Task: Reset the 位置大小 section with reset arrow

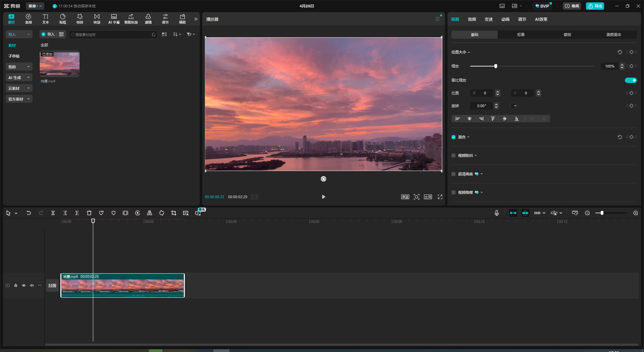Action: click(620, 52)
